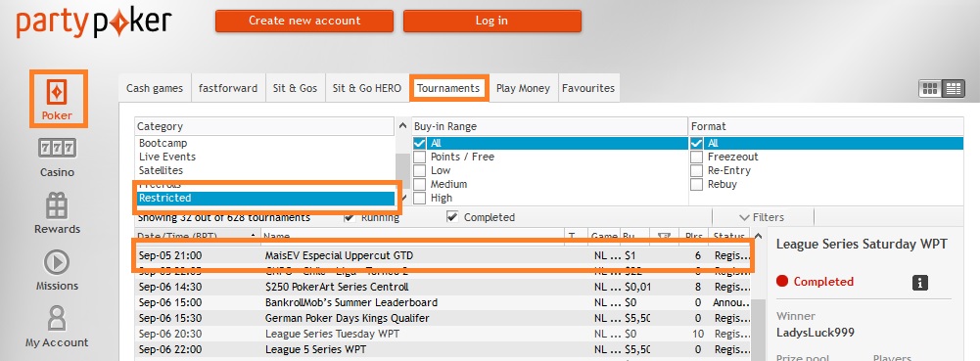Click tournament list scroll up arrow
The width and height of the screenshot is (980, 361).
click(x=758, y=236)
